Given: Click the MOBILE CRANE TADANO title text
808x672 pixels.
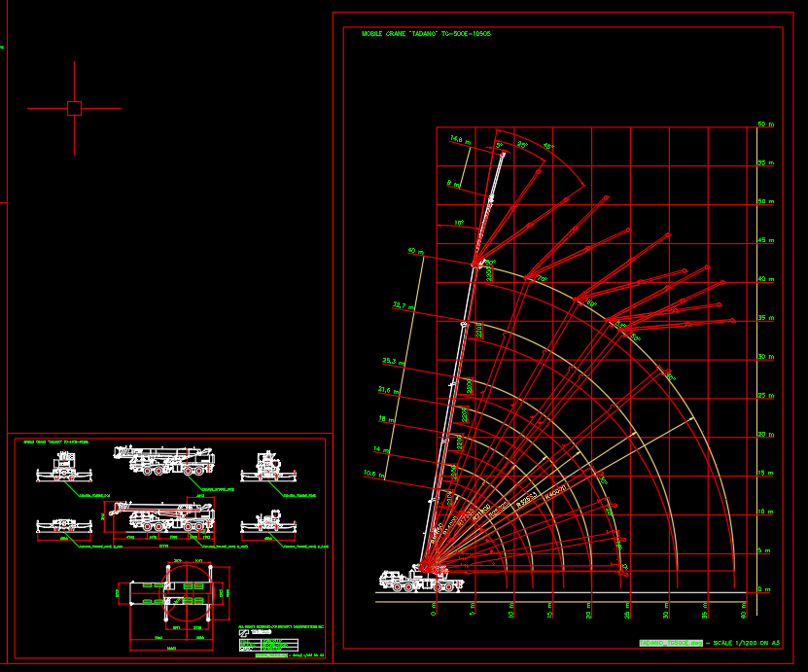Looking at the screenshot, I should pyautogui.click(x=426, y=34).
